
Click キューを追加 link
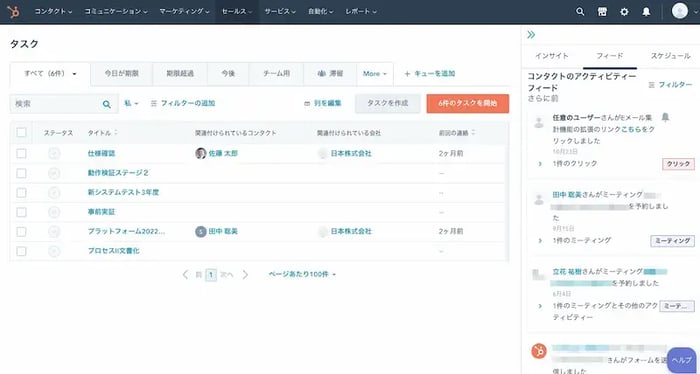(x=429, y=74)
